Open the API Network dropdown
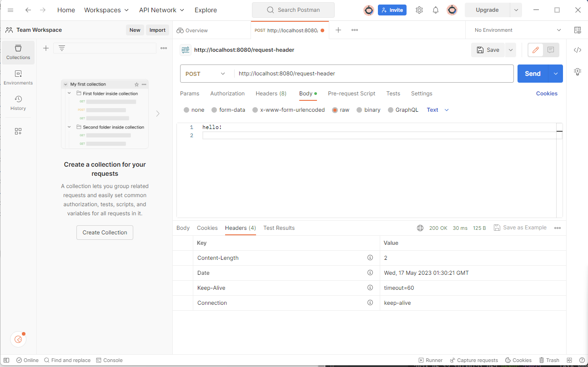Viewport: 588px width, 367px height. [161, 10]
